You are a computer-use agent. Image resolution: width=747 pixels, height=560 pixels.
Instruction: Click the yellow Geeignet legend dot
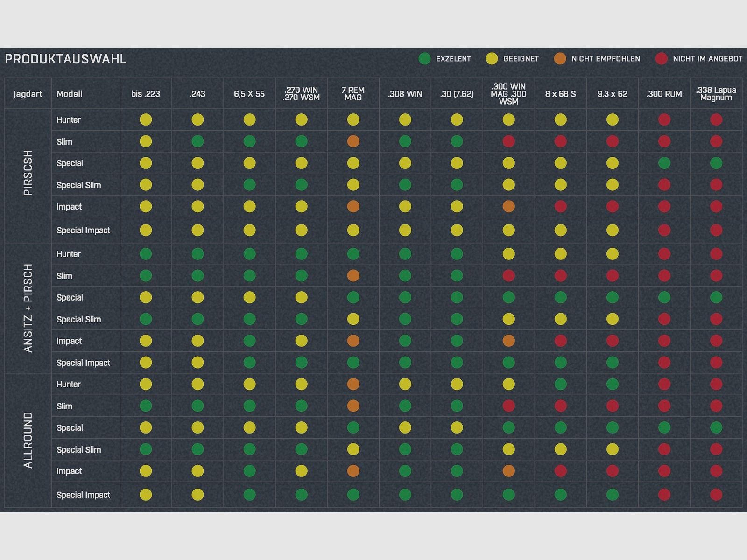(x=492, y=59)
